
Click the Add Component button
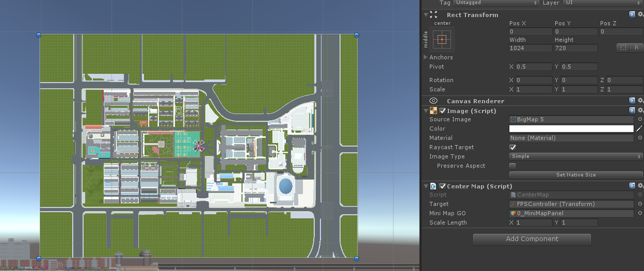(x=532, y=239)
